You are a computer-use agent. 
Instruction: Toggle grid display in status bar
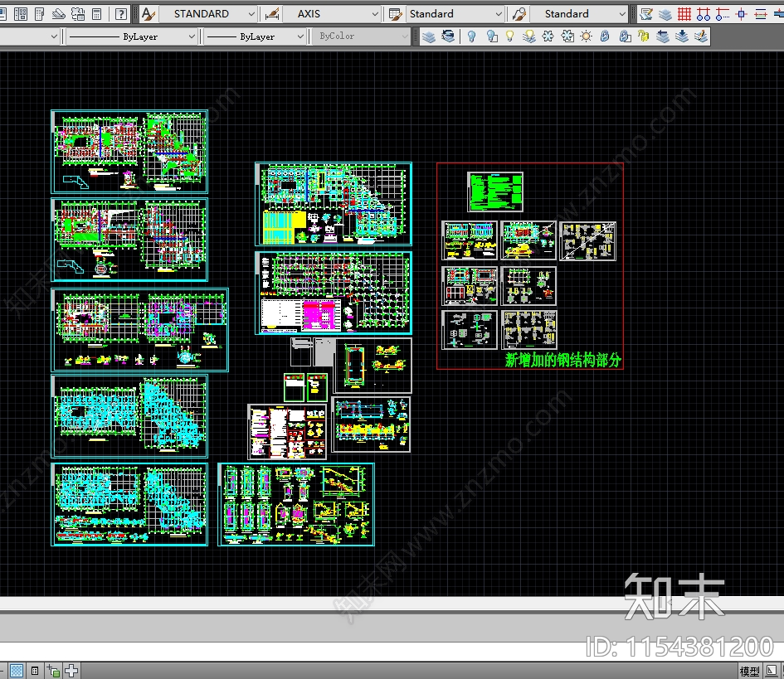(17, 671)
